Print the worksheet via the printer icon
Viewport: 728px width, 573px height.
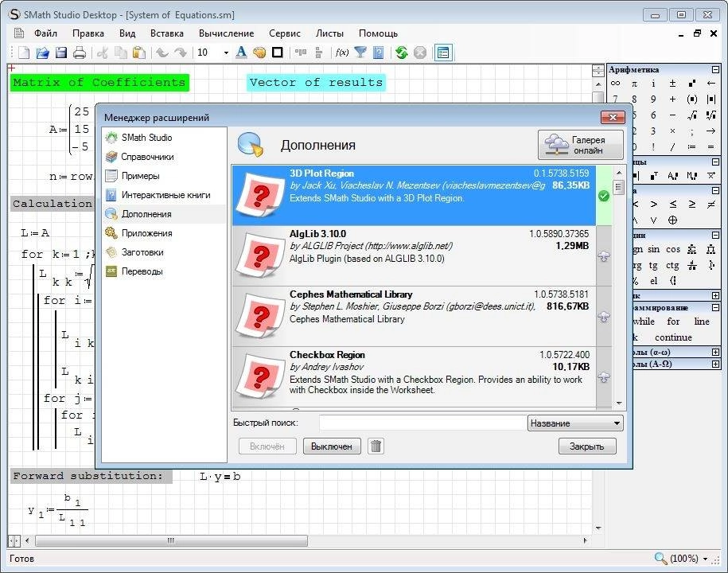click(80, 53)
